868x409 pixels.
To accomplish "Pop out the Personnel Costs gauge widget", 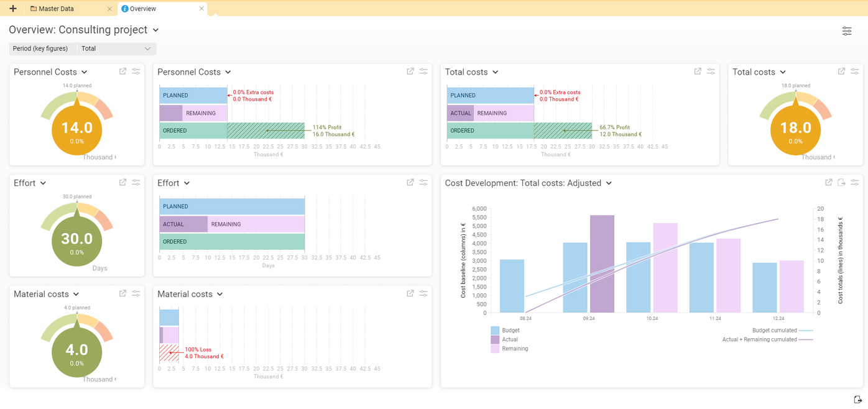I will [x=122, y=71].
